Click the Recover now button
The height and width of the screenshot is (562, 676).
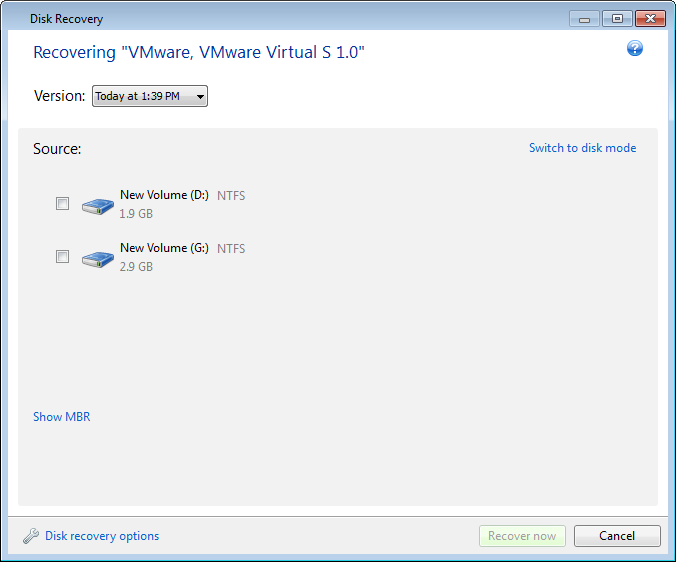(522, 536)
